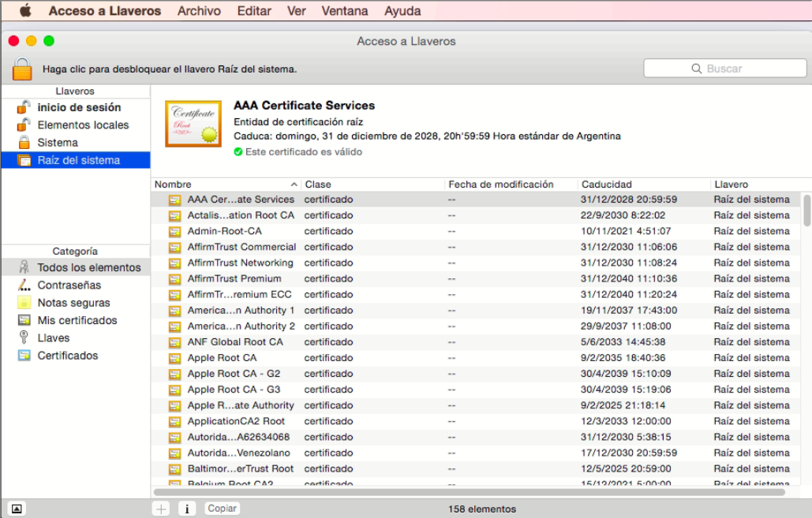Sort by the Clase column header

tap(372, 184)
